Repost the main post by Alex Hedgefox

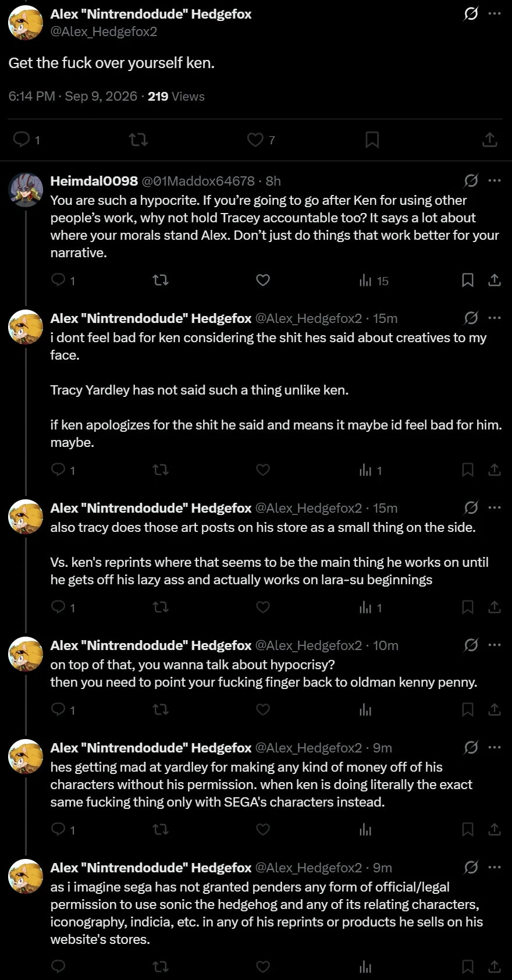(x=138, y=140)
